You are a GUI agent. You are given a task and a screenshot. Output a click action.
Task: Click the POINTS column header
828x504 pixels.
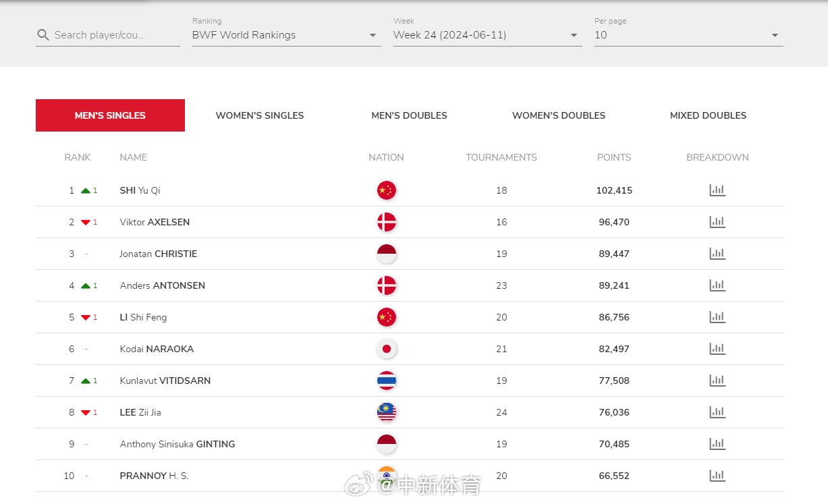pyautogui.click(x=614, y=157)
